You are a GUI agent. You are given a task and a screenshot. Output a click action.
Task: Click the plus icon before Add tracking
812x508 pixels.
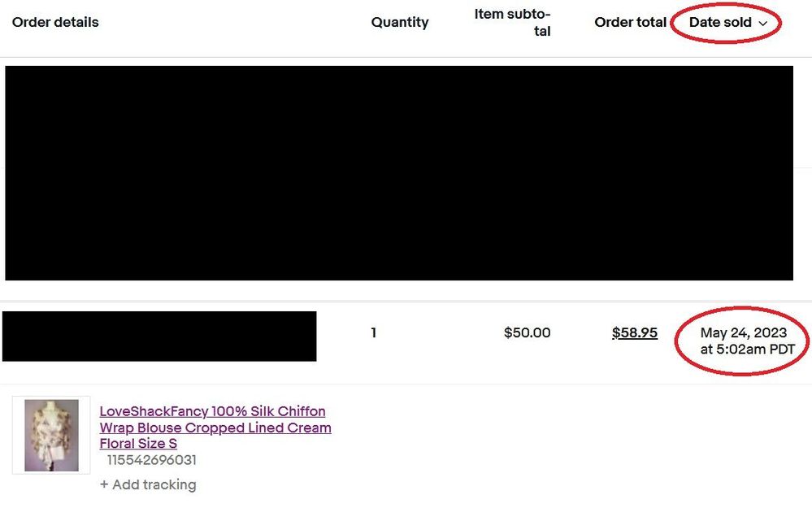coord(103,484)
